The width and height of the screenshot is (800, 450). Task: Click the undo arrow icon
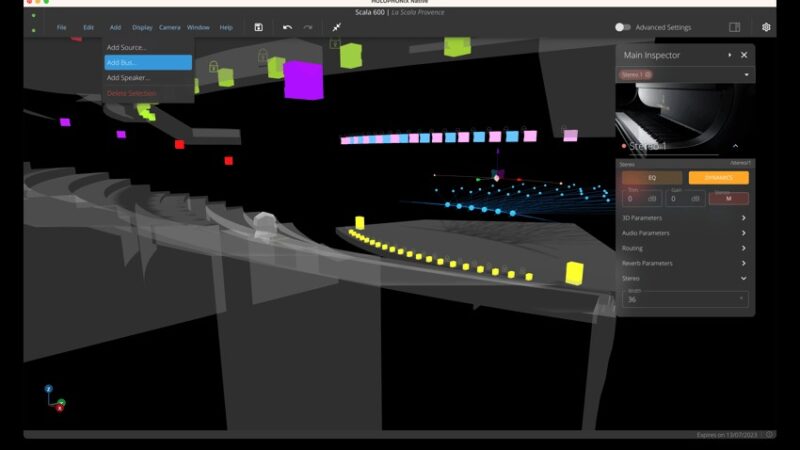tap(287, 27)
